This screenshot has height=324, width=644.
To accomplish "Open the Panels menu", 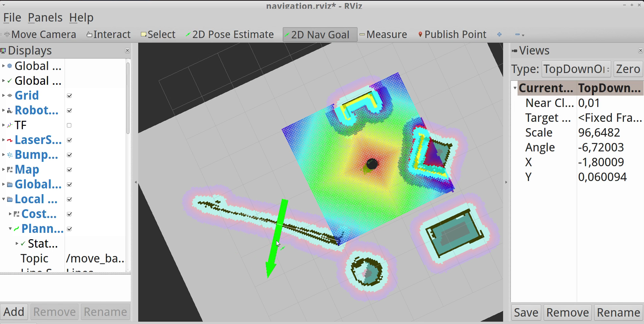I will [x=45, y=17].
